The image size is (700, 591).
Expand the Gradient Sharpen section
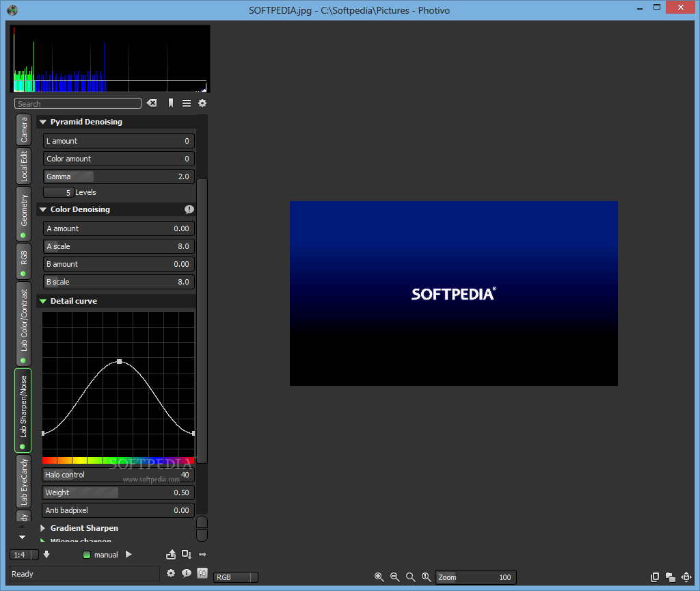pos(43,528)
